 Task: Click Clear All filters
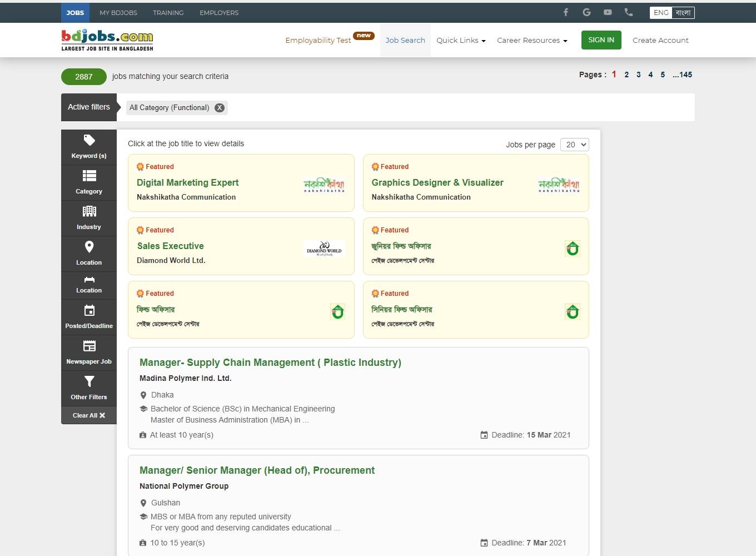(x=89, y=415)
